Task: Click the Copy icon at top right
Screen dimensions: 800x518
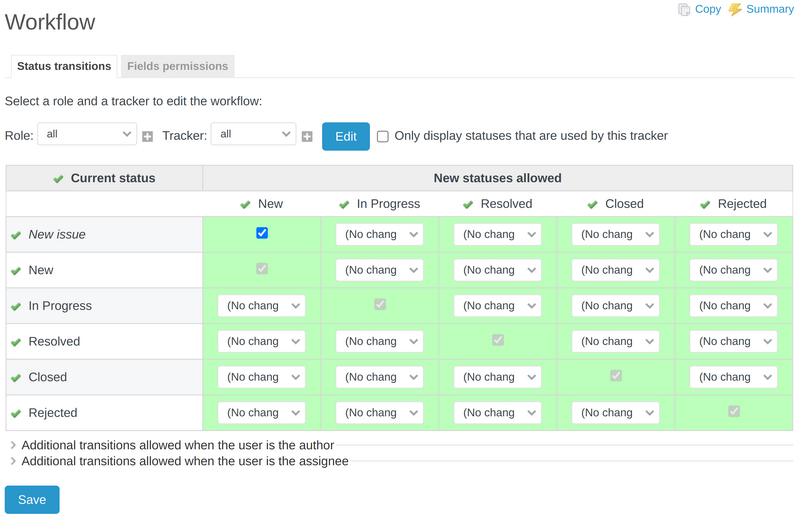Action: click(x=684, y=9)
